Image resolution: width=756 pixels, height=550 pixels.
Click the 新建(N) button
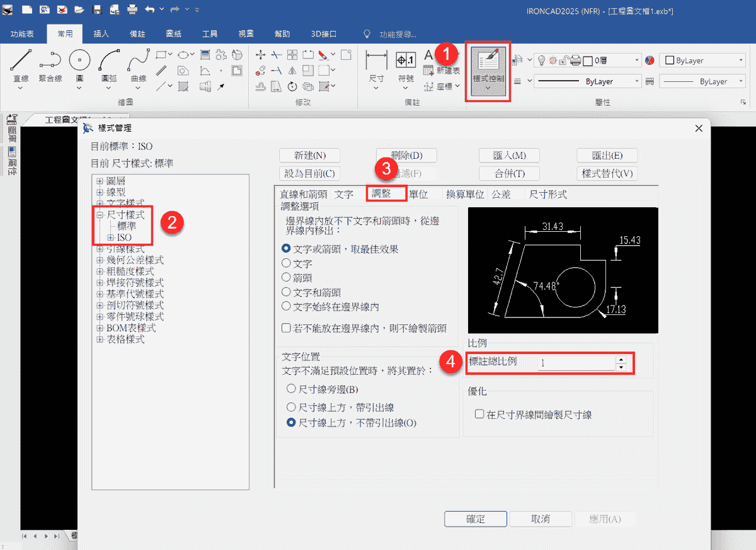click(x=310, y=156)
